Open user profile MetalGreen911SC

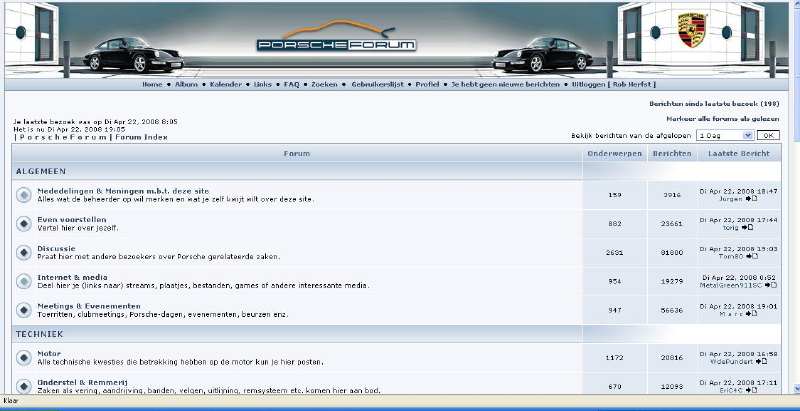coord(731,285)
